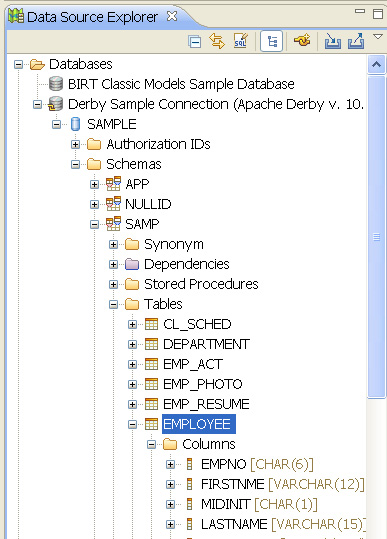Image resolution: width=387 pixels, height=539 pixels.
Task: Select the Stored Procedures label
Action: click(201, 284)
